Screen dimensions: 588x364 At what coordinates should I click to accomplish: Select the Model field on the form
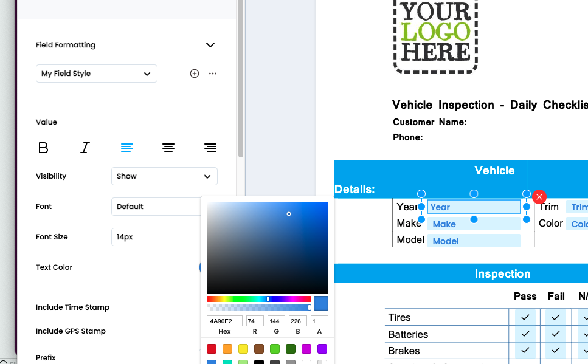[474, 241]
